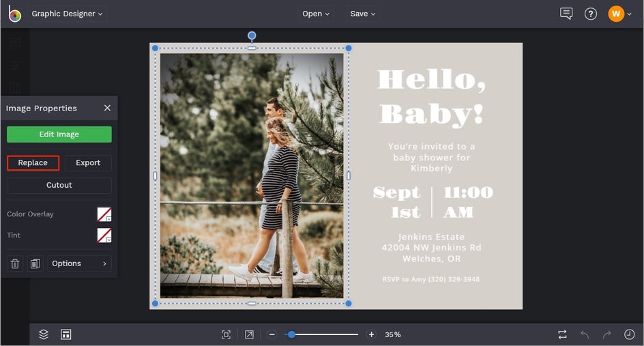Open the Open dropdown menu
The image size is (644, 346).
316,14
